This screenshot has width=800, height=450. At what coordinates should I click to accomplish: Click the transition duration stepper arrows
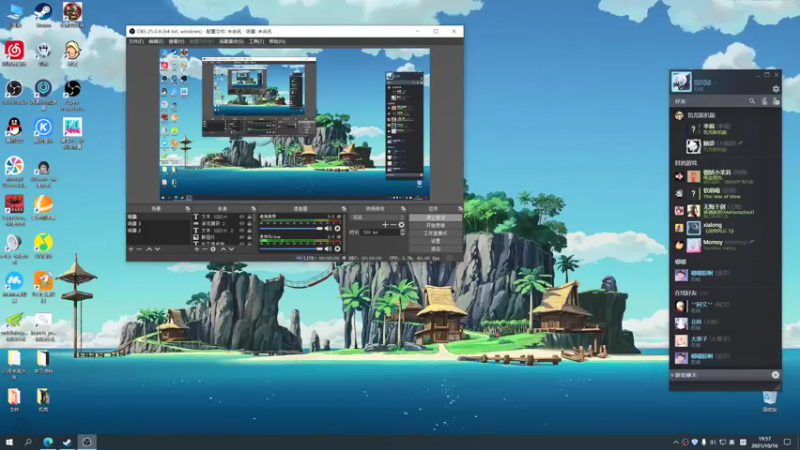[x=403, y=232]
